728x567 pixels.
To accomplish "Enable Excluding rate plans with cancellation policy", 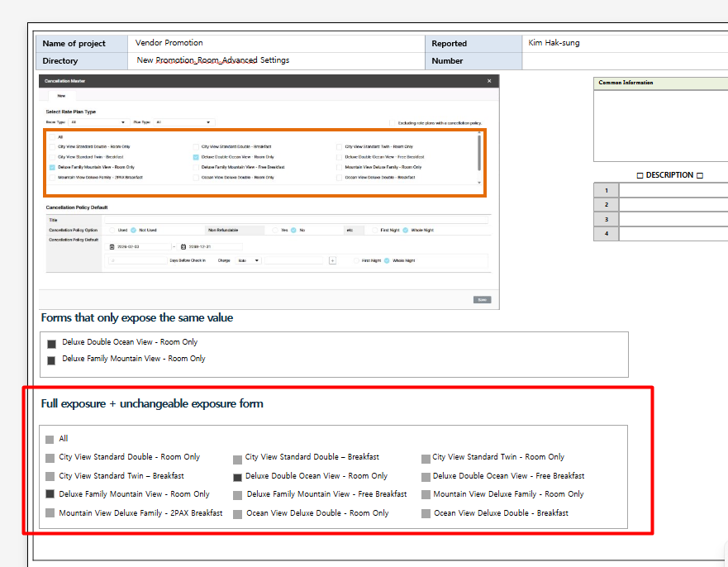I will (392, 122).
